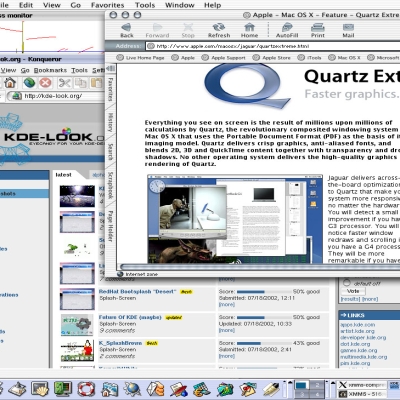Expand the Scrapbook sidebar tab in Explorer
The image size is (400, 400).
(110, 185)
